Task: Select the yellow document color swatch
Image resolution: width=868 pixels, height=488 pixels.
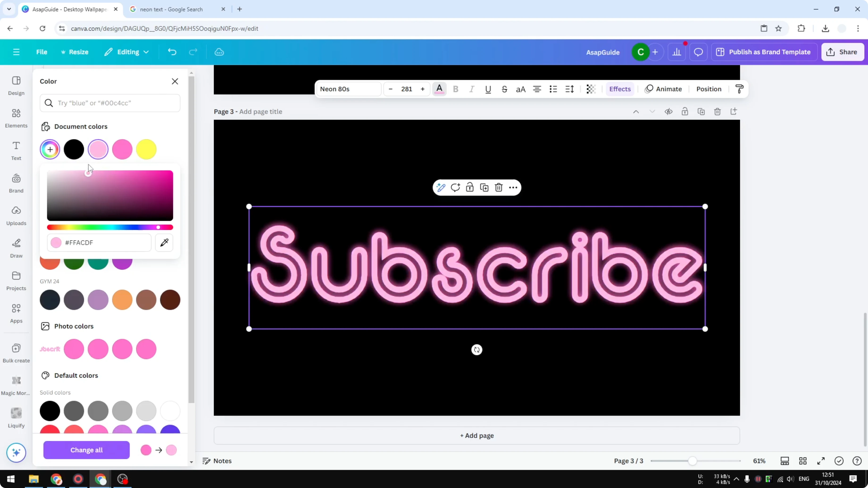Action: click(x=146, y=149)
